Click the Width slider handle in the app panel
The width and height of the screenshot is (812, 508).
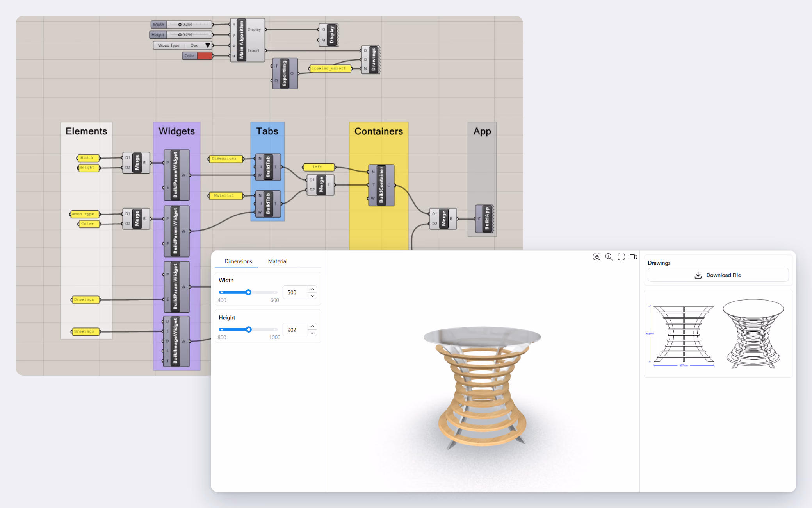click(x=248, y=292)
